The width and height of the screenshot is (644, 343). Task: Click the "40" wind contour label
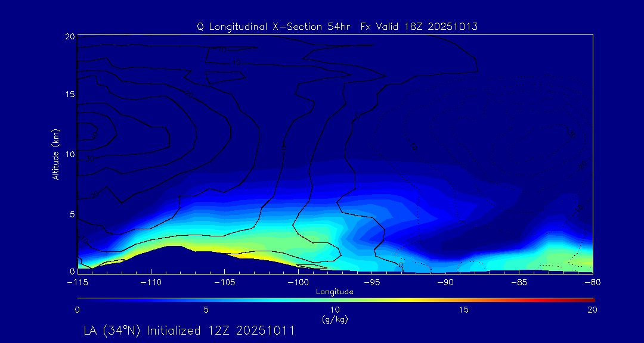click(x=94, y=135)
